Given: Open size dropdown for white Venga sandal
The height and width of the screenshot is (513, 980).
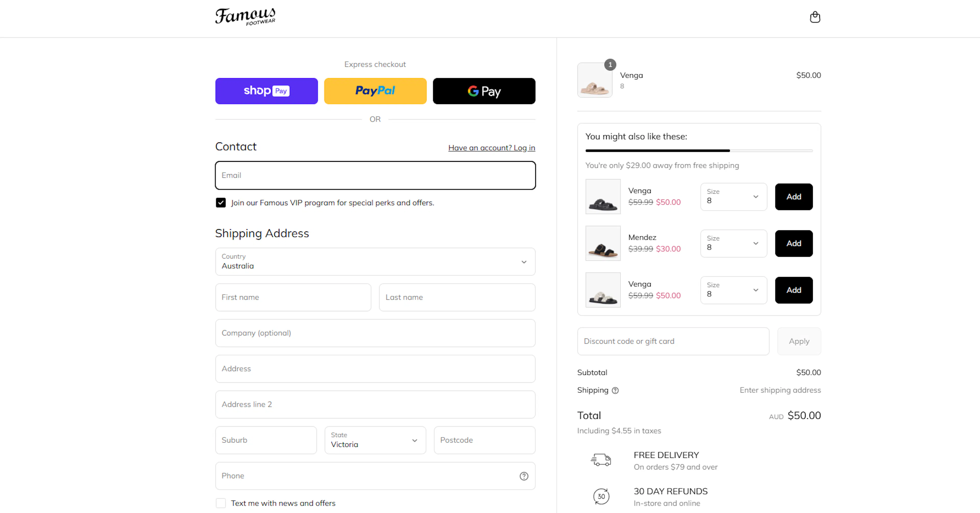Looking at the screenshot, I should point(733,290).
